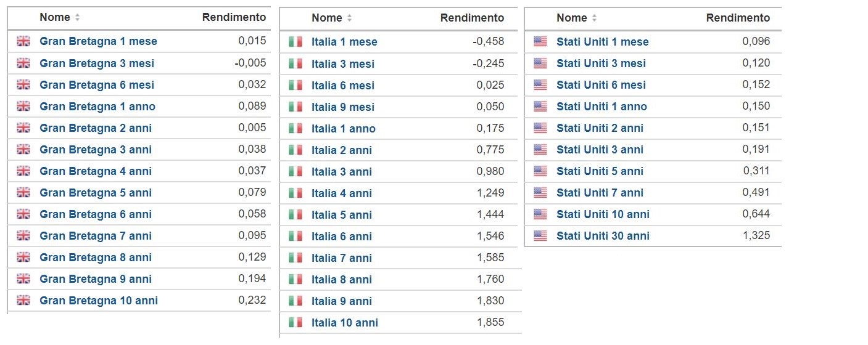The image size is (868, 345).
Task: Click Rendimento header in Stati Uniti table
Action: (738, 18)
